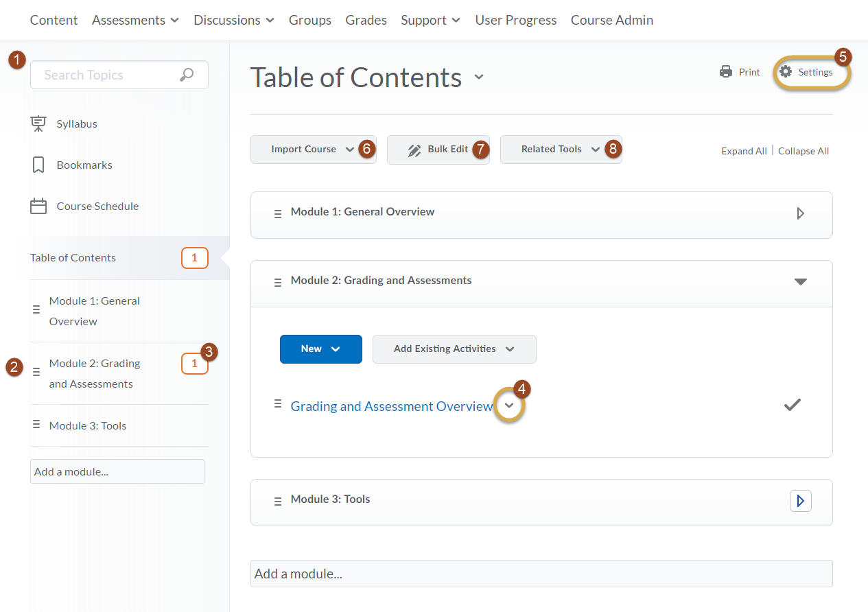This screenshot has height=612, width=868.
Task: Grab the drag handle of sidebar Module 3
Action: [36, 424]
